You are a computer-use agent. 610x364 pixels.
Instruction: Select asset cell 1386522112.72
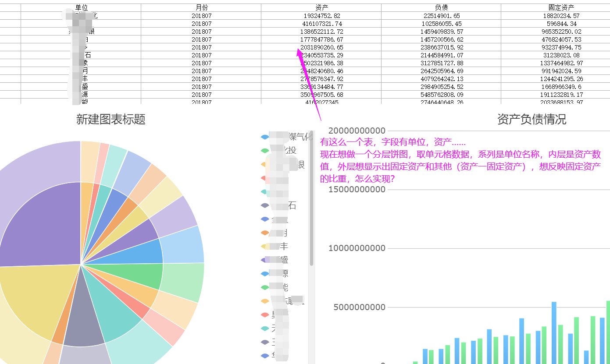(x=321, y=32)
